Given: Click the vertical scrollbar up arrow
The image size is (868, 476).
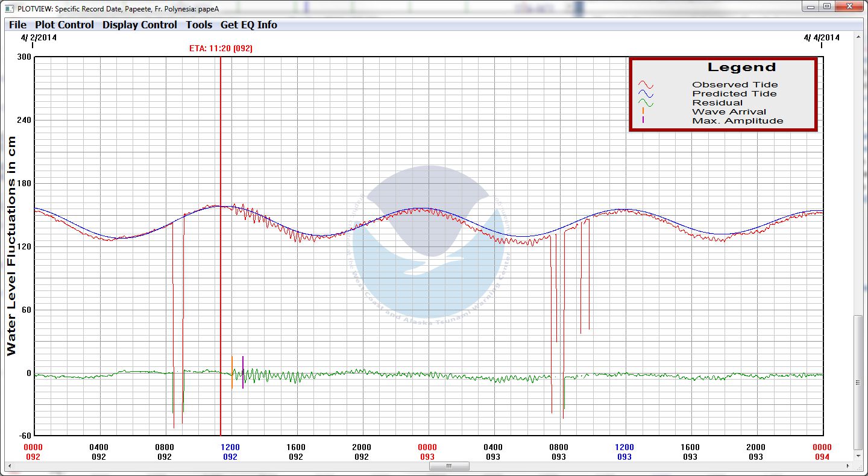Looking at the screenshot, I should tap(858, 37).
